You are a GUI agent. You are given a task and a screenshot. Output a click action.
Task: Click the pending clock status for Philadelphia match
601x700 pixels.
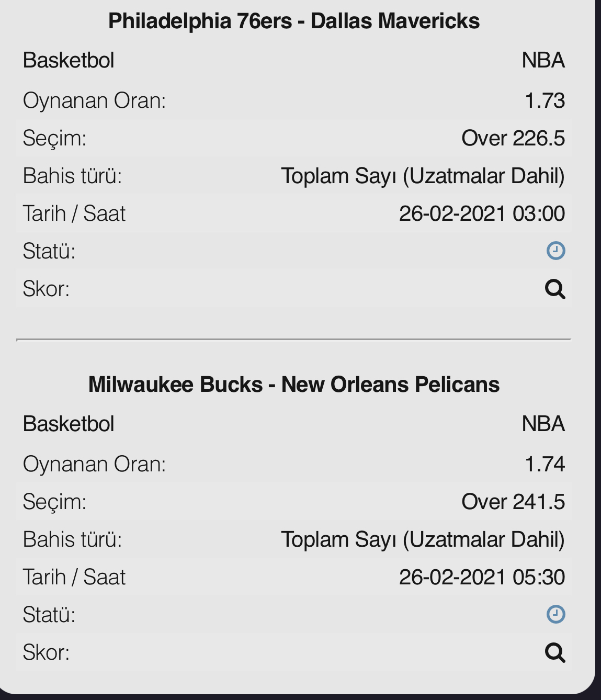[x=555, y=251]
